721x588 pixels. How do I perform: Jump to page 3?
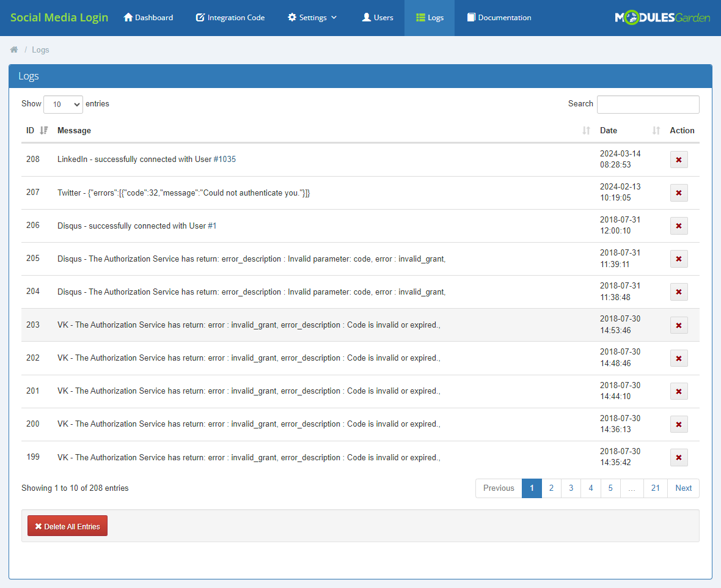click(x=571, y=488)
